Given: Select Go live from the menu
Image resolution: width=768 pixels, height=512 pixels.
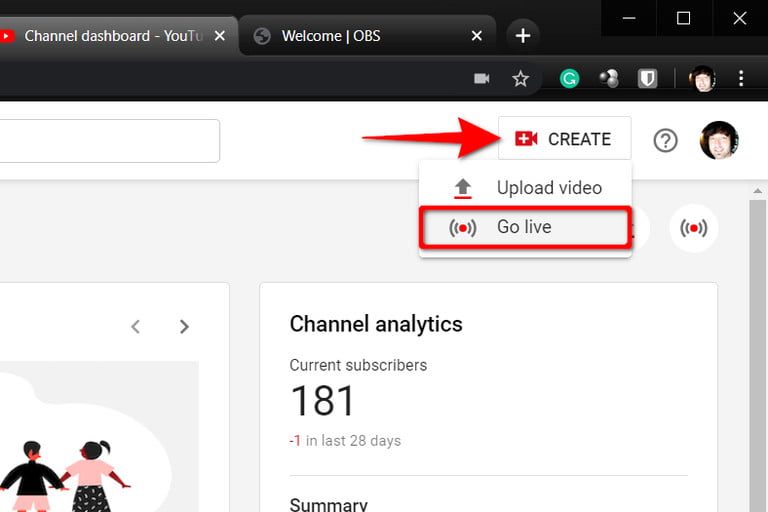Looking at the screenshot, I should tap(525, 227).
